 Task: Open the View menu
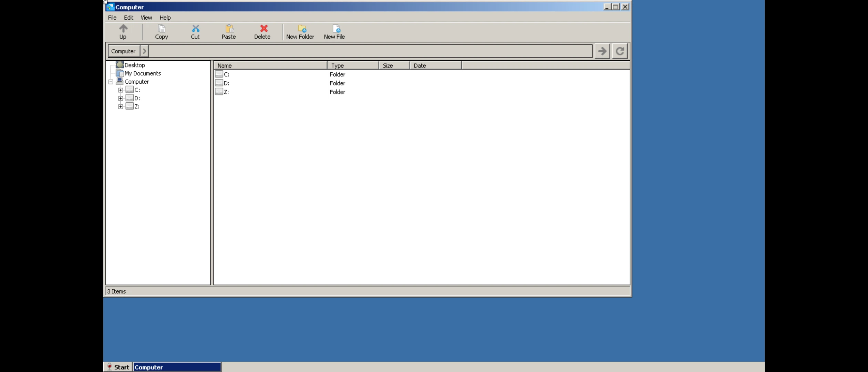[x=146, y=18]
